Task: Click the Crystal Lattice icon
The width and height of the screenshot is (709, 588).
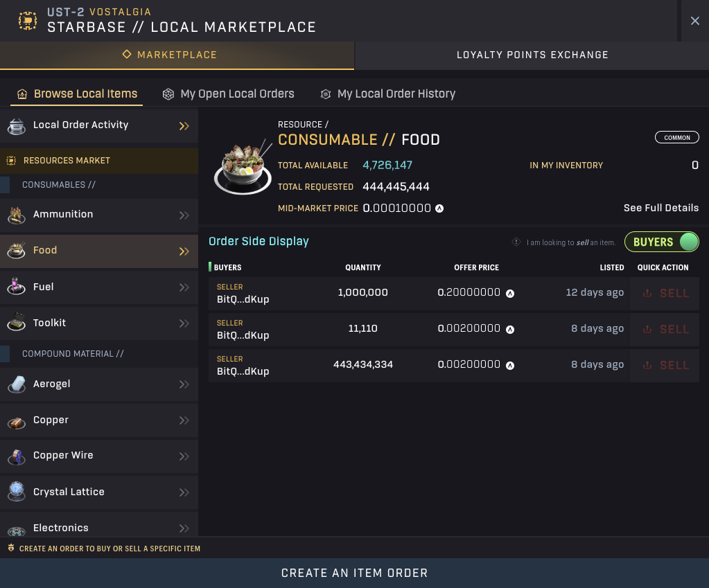Action: [x=18, y=491]
